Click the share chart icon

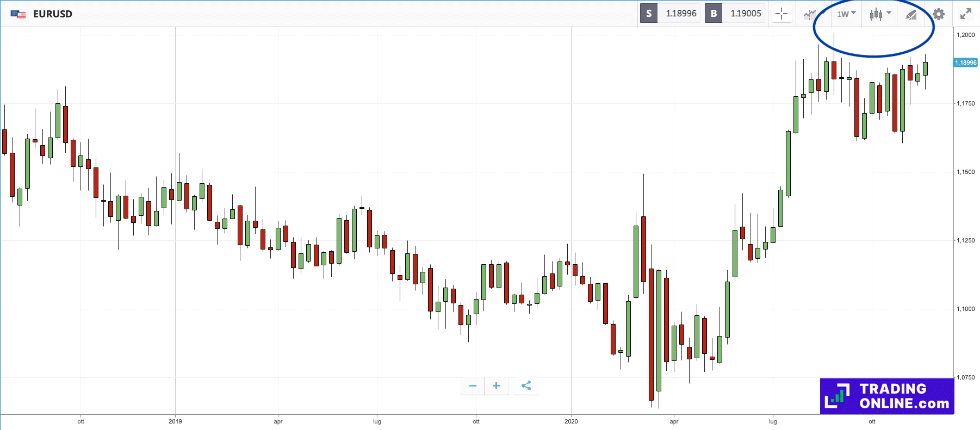tap(526, 385)
